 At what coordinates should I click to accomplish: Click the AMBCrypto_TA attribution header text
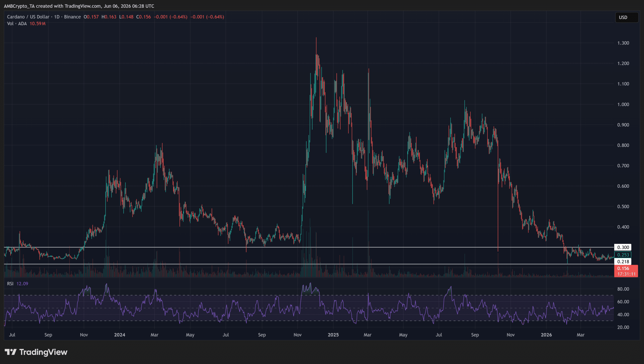(79, 6)
